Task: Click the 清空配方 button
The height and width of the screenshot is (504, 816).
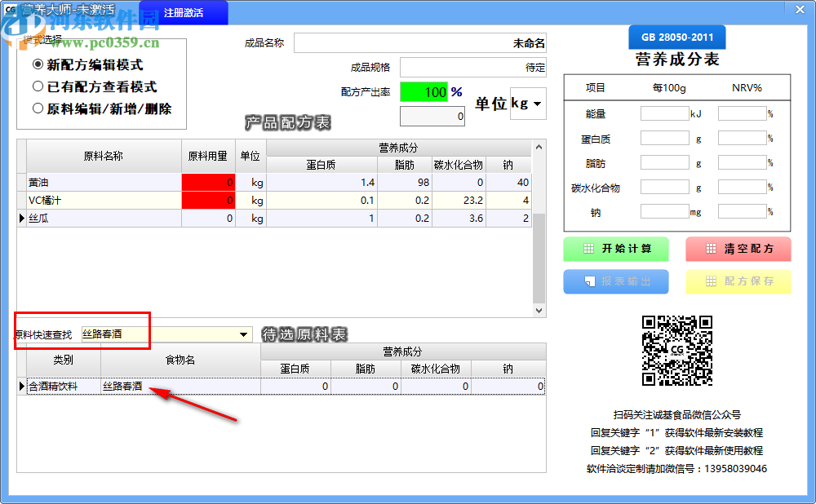Action: pyautogui.click(x=738, y=249)
